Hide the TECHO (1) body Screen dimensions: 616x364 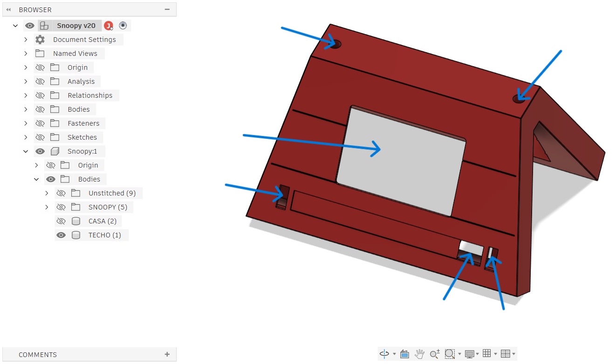[x=61, y=235]
